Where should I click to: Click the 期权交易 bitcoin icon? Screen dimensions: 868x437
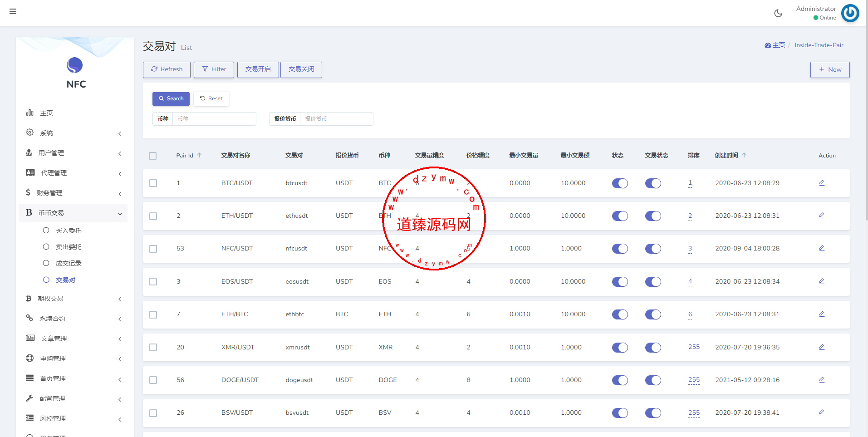(29, 298)
